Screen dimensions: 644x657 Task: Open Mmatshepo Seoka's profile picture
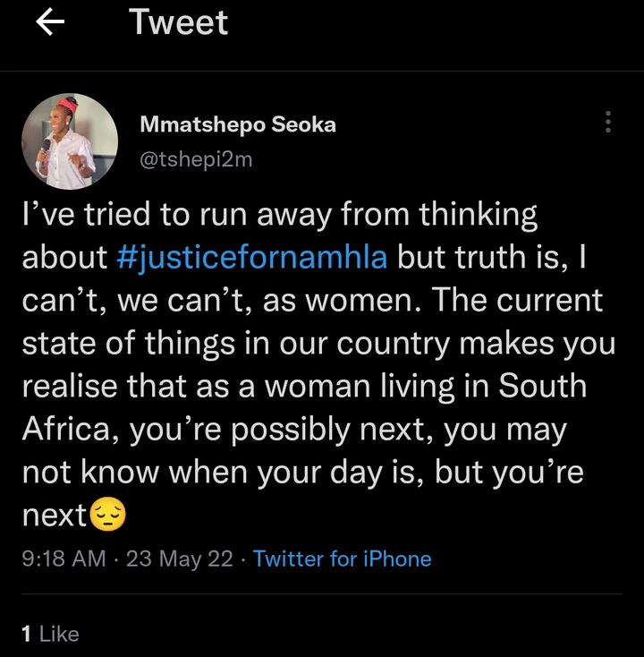(70, 141)
